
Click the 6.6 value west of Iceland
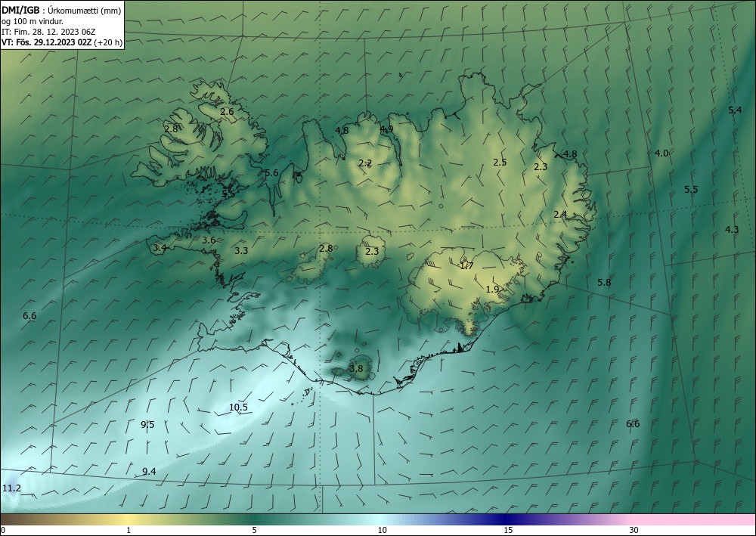tap(30, 316)
